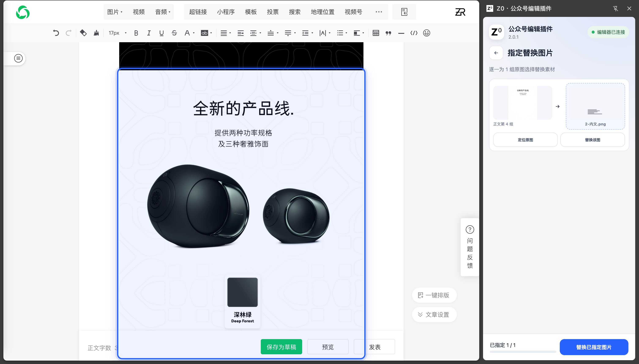Image resolution: width=639 pixels, height=364 pixels.
Task: Select the format painter tool
Action: coord(83,33)
